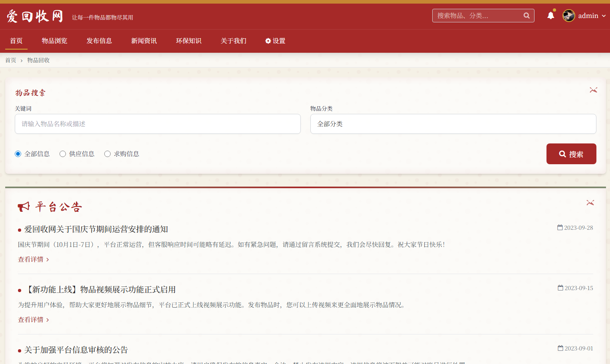Select the 供应信息 radio button

coord(63,154)
